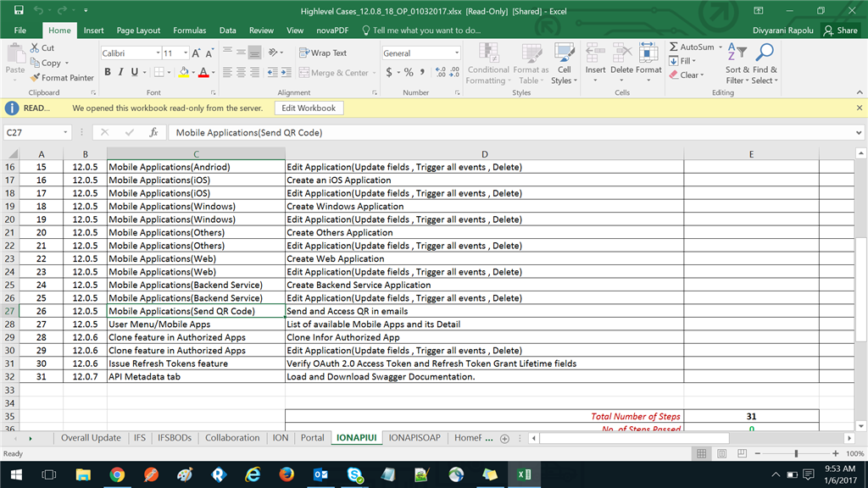The width and height of the screenshot is (868, 488).
Task: Switch to the Insert ribbon tab
Action: [x=93, y=30]
